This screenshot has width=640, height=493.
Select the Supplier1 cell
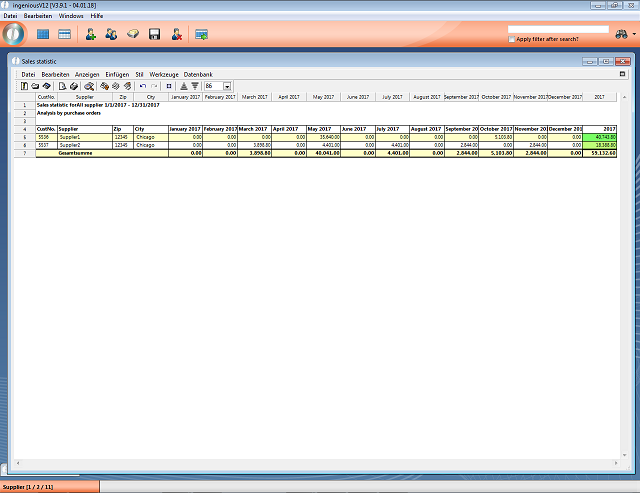point(85,137)
